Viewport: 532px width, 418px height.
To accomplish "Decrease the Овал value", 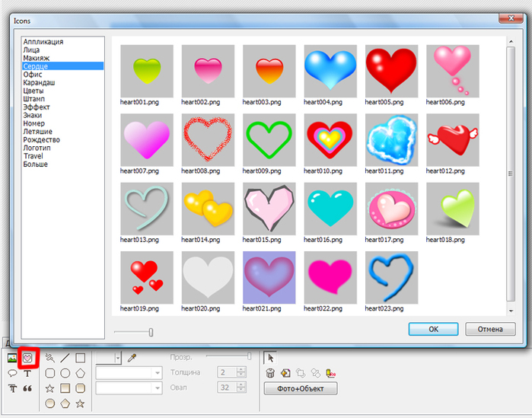I will click(x=241, y=390).
